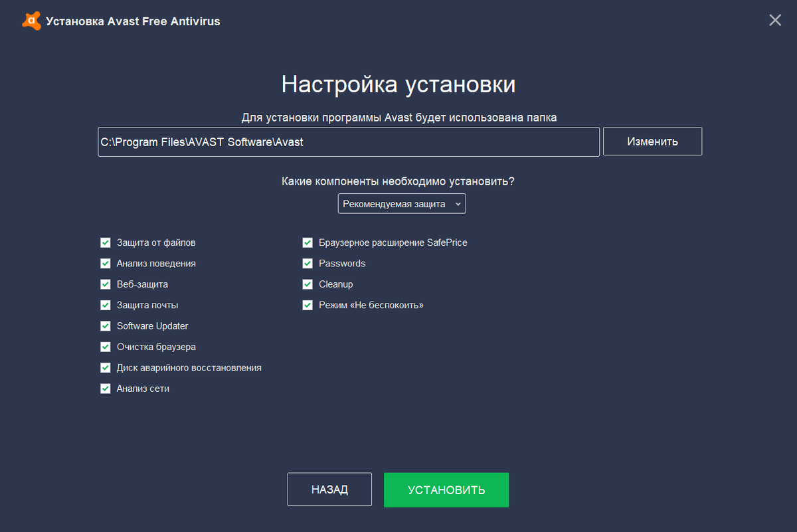797x532 pixels.
Task: Click the Avast logo icon
Action: pyautogui.click(x=31, y=21)
